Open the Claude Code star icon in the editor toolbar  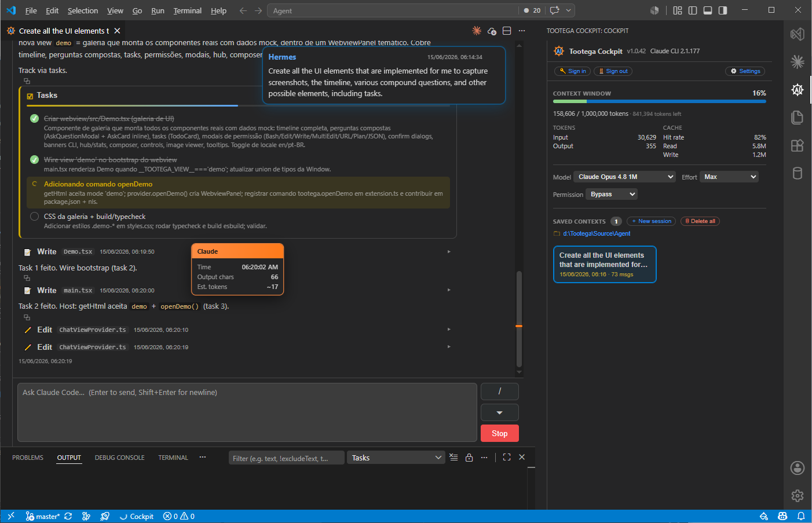477,31
